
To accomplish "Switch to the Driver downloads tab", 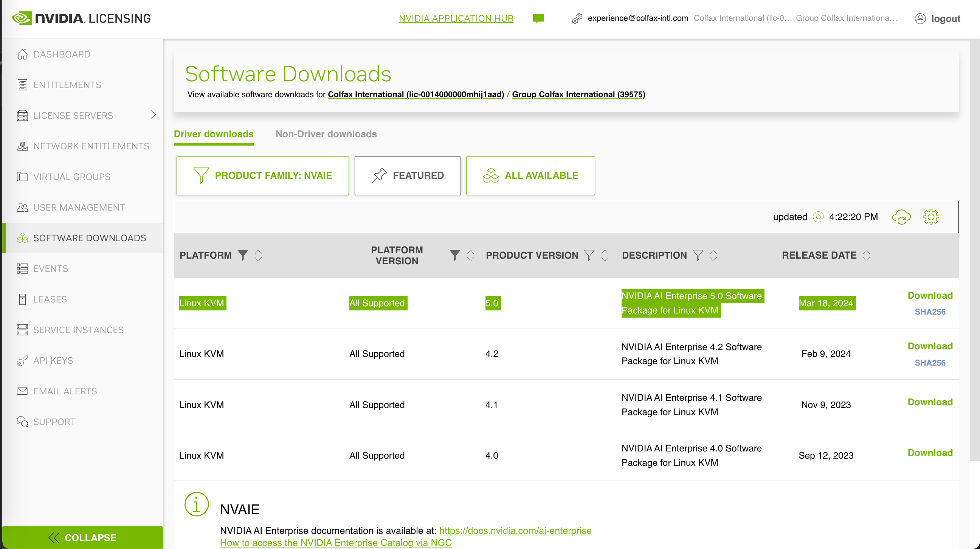I will [x=213, y=134].
